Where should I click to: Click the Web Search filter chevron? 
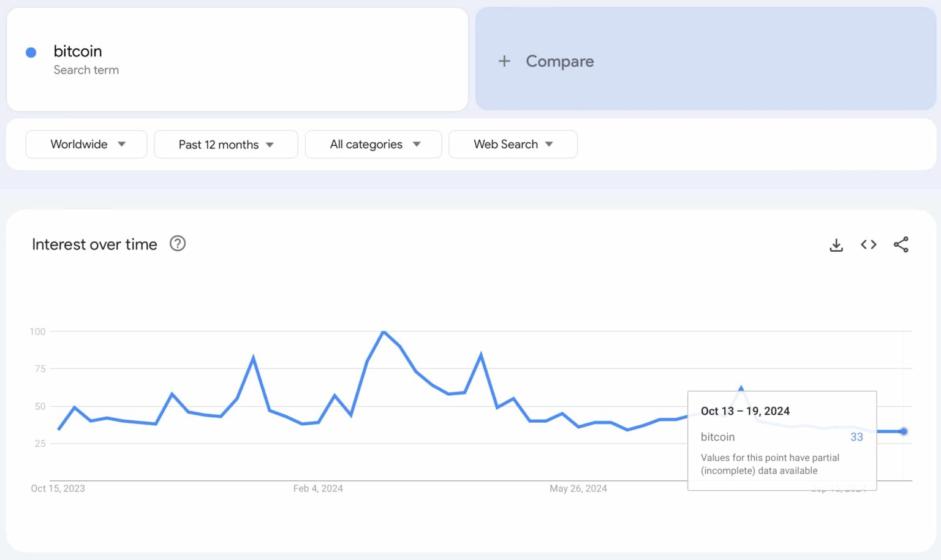[x=550, y=144]
